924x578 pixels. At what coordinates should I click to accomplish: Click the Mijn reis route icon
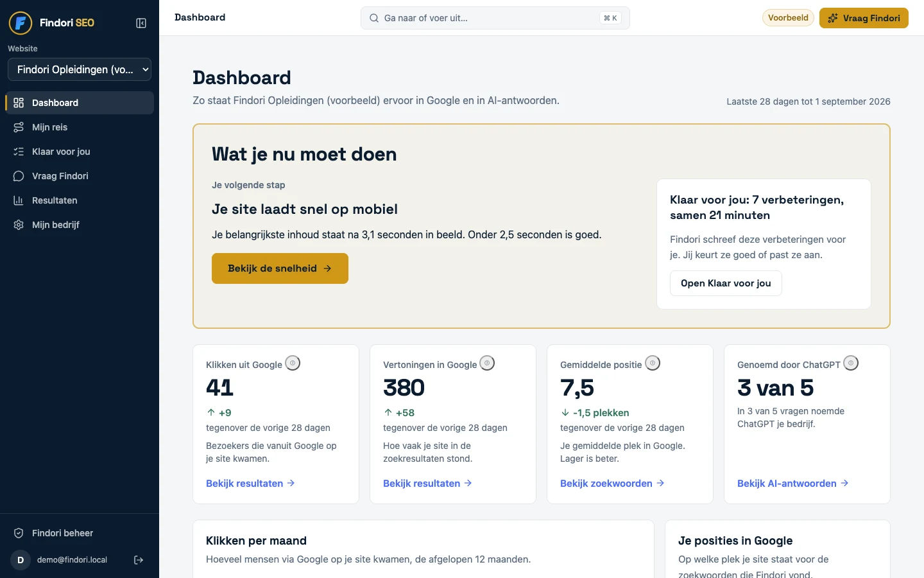click(19, 127)
